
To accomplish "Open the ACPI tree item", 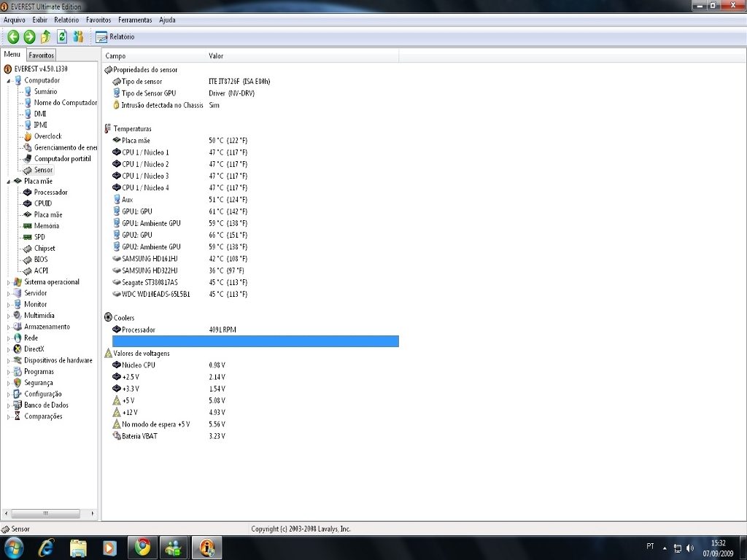I will click(x=41, y=271).
